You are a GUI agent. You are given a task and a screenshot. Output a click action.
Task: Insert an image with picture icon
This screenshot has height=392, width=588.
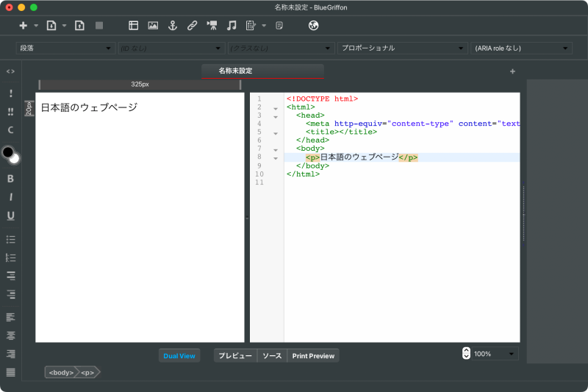153,26
